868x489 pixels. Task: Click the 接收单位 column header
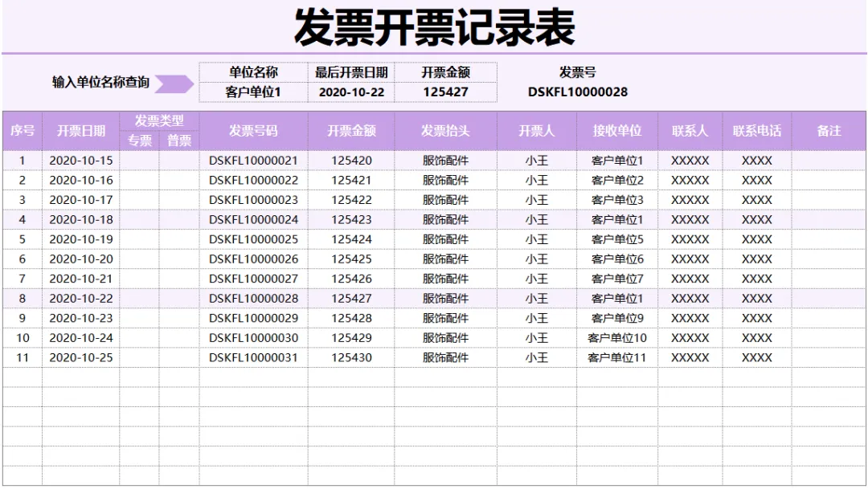[x=617, y=131]
